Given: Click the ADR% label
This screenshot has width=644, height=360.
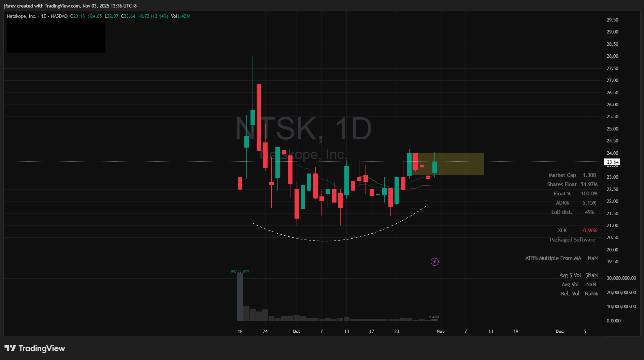Looking at the screenshot, I should click(x=562, y=203).
